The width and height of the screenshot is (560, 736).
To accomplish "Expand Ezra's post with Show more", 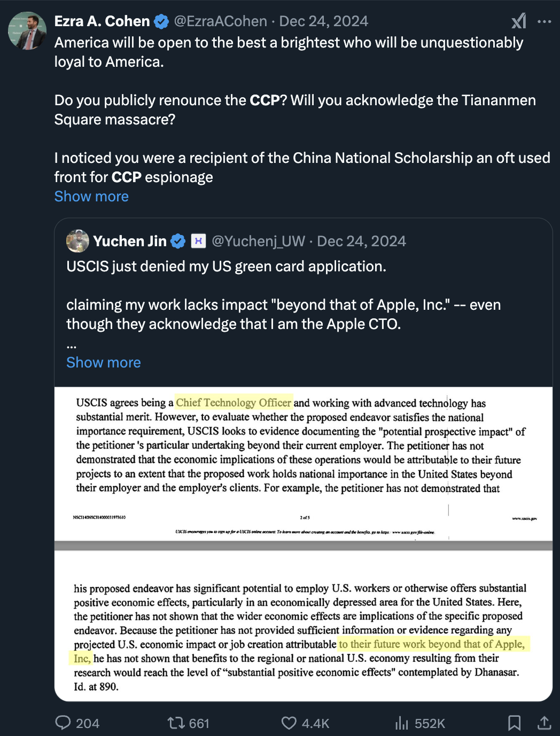I will point(91,197).
